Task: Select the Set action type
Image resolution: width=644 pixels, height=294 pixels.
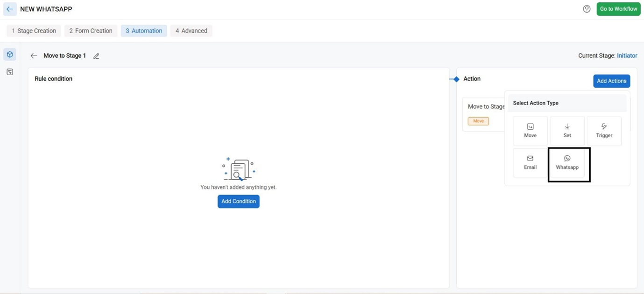Action: click(567, 131)
